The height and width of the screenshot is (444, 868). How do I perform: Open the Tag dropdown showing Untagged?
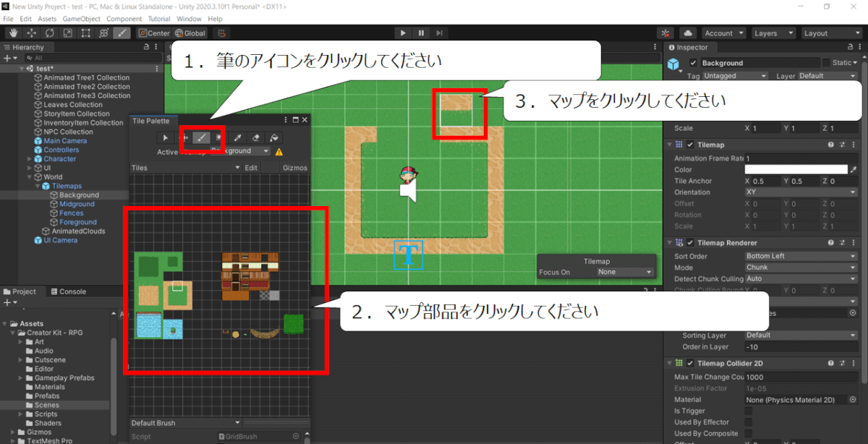735,76
